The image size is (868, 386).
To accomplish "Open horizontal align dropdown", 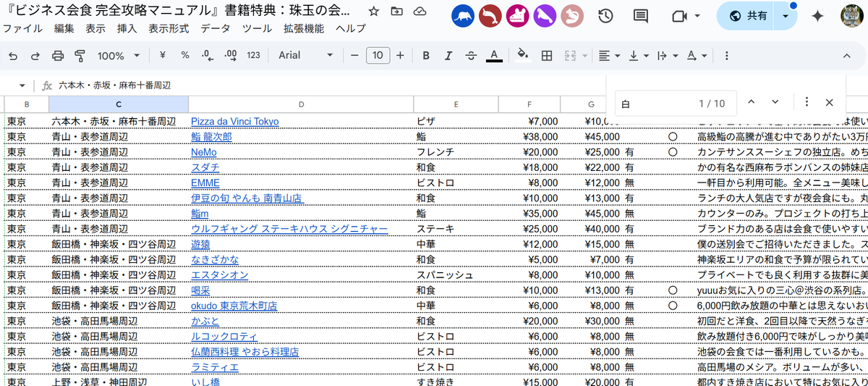I will pyautogui.click(x=609, y=56).
